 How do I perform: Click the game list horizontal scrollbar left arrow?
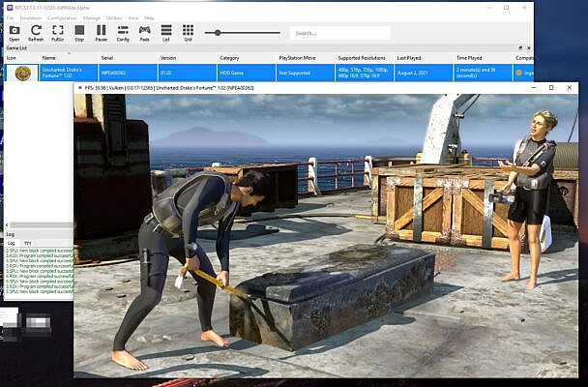pos(7,225)
